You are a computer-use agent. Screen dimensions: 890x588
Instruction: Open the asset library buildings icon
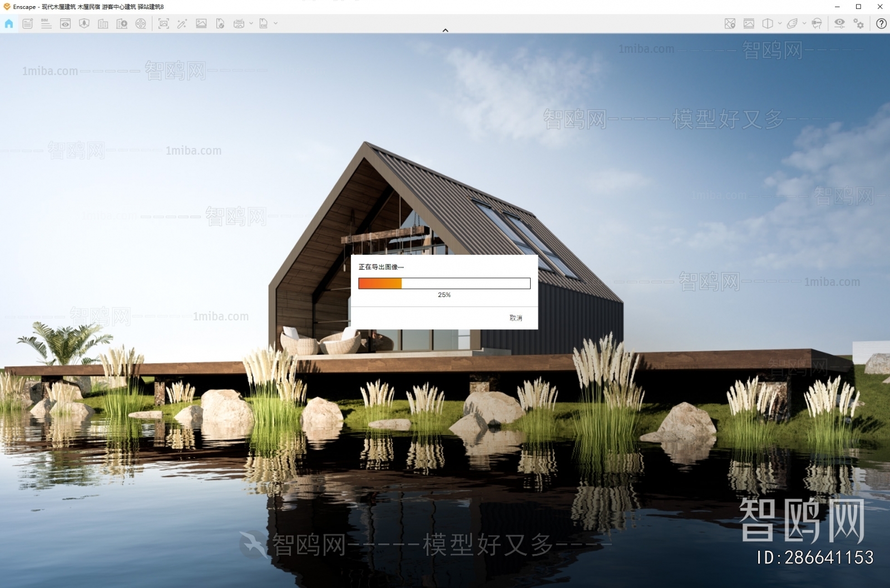(x=103, y=23)
